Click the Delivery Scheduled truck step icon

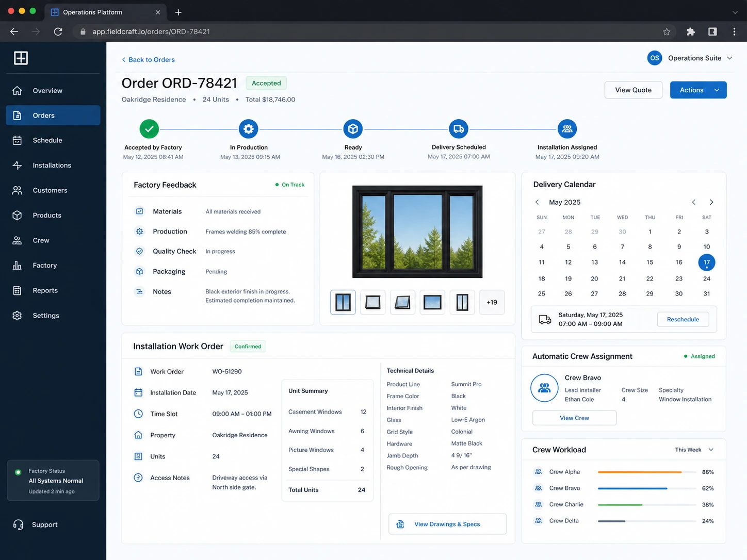pyautogui.click(x=459, y=129)
